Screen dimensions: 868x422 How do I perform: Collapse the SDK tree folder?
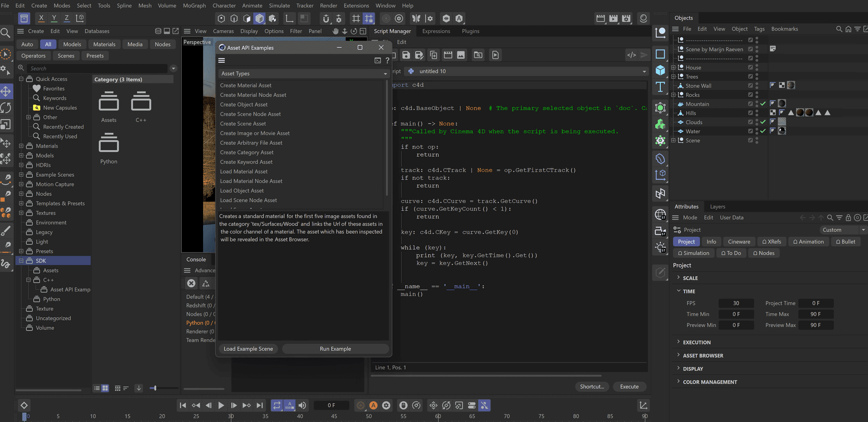tap(21, 261)
